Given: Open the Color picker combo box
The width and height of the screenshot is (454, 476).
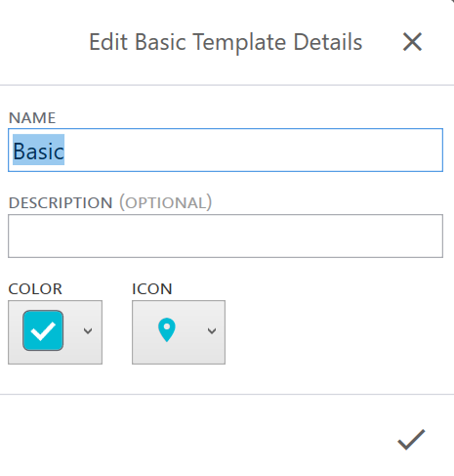Looking at the screenshot, I should pyautogui.click(x=55, y=332).
